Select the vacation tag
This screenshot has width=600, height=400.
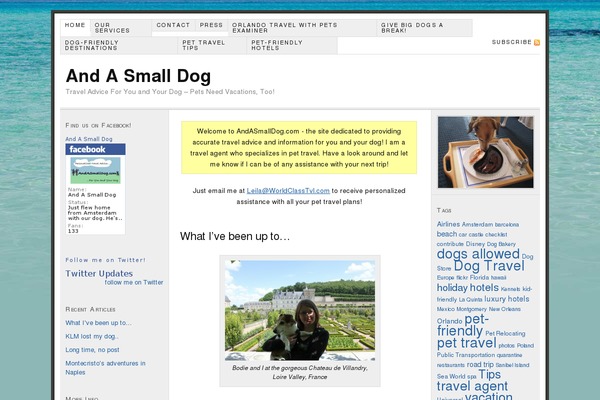point(489,396)
